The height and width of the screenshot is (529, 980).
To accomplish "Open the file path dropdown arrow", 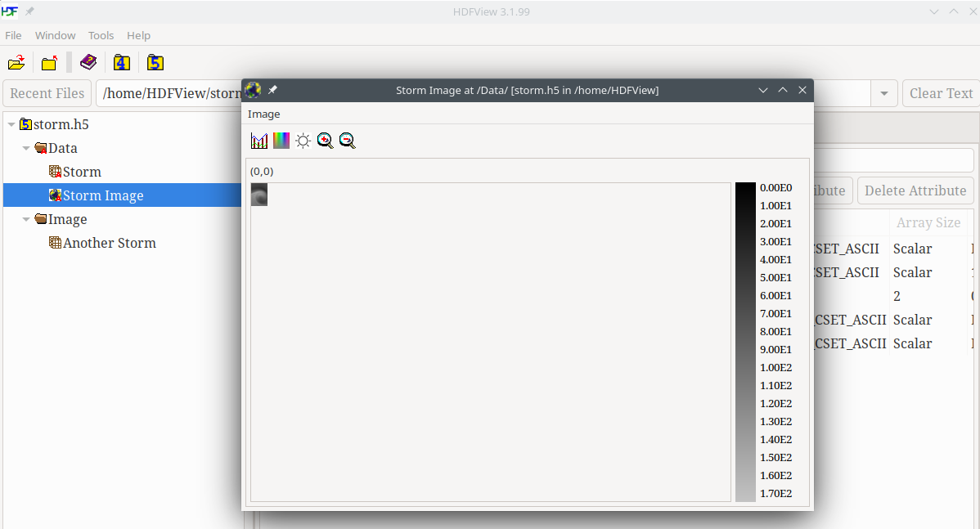I will click(x=883, y=93).
